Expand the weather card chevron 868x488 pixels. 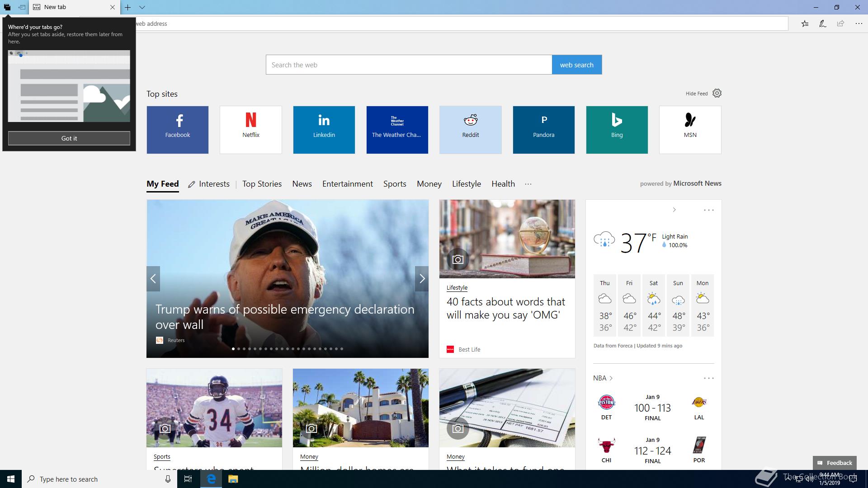674,210
